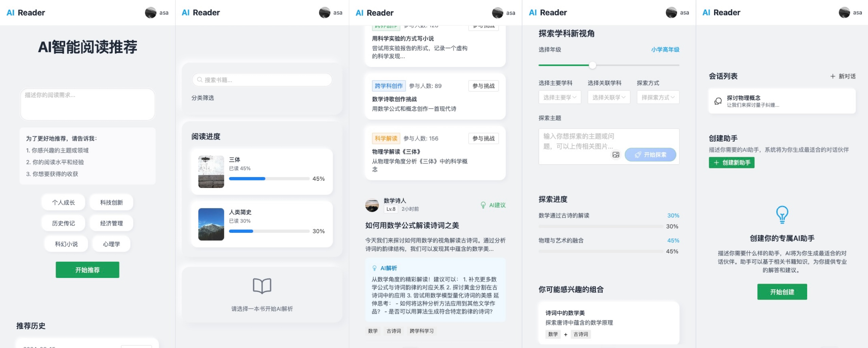Select the 跨学科学习 tag
This screenshot has width=868, height=348.
421,331
